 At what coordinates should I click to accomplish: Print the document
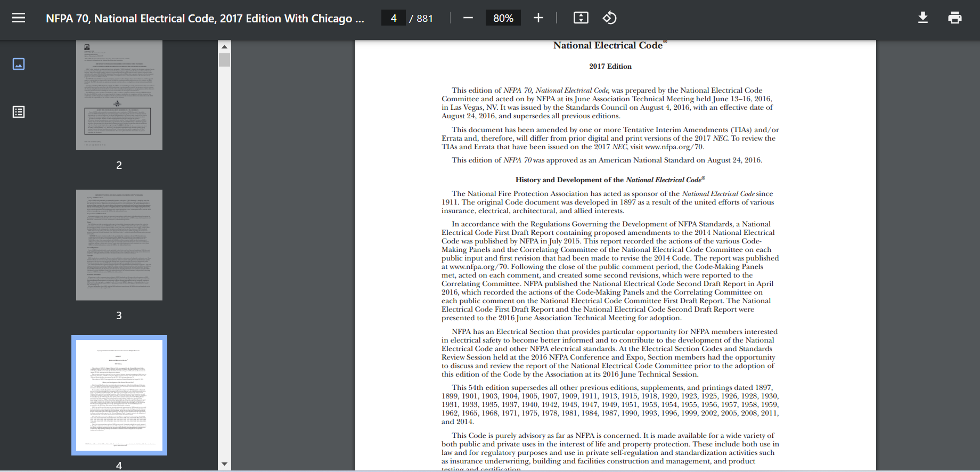[x=954, y=18]
